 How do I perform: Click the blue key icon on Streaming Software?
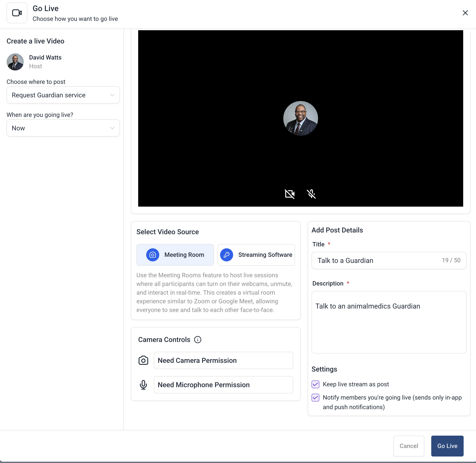tap(226, 255)
